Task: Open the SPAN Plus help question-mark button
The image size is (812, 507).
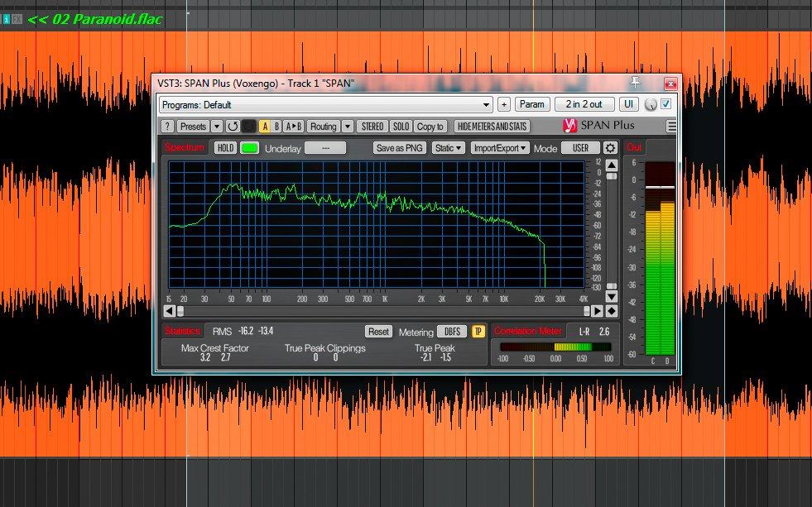Action: [167, 127]
